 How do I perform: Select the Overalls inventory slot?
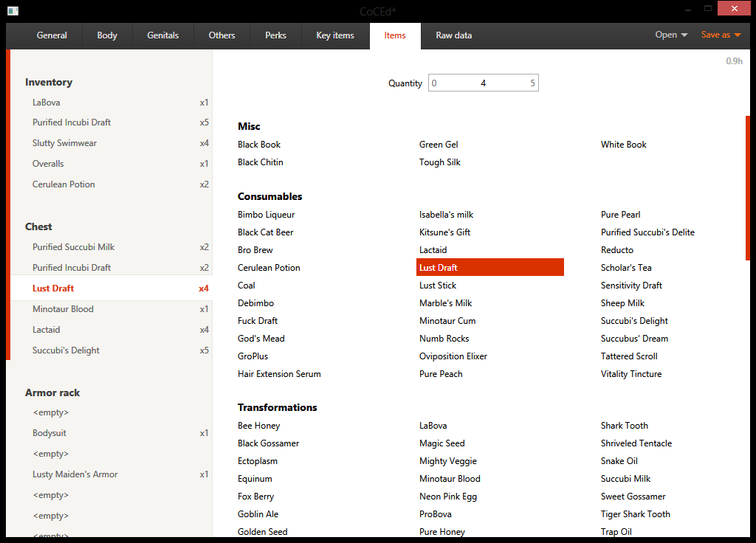pyautogui.click(x=48, y=164)
